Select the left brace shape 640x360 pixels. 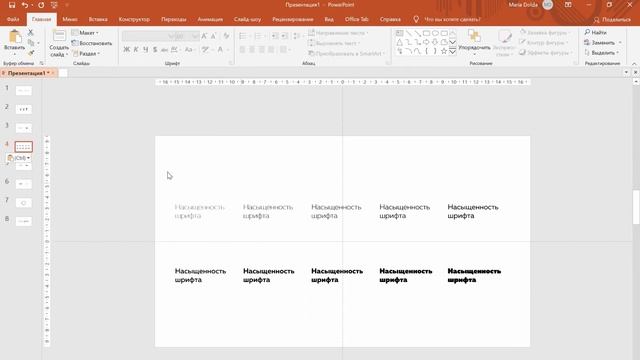427,51
